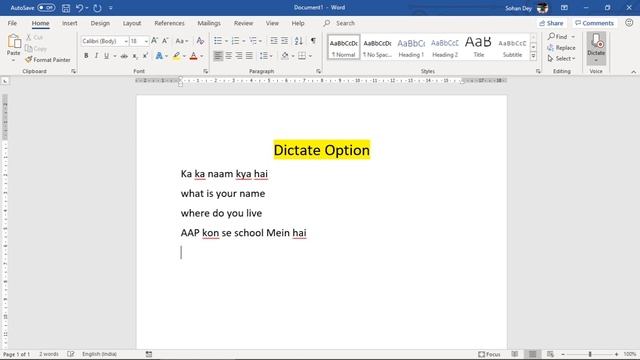Click the Paste button

pyautogui.click(x=13, y=47)
